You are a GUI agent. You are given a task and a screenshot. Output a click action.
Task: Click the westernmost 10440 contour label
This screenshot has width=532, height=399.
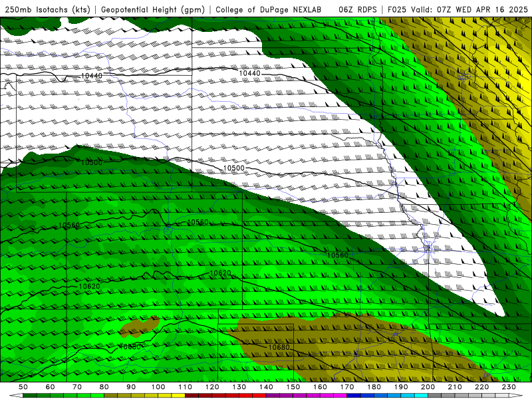(92, 75)
